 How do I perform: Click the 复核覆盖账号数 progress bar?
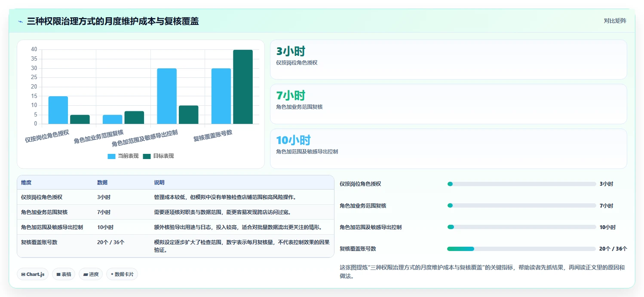coord(521,248)
